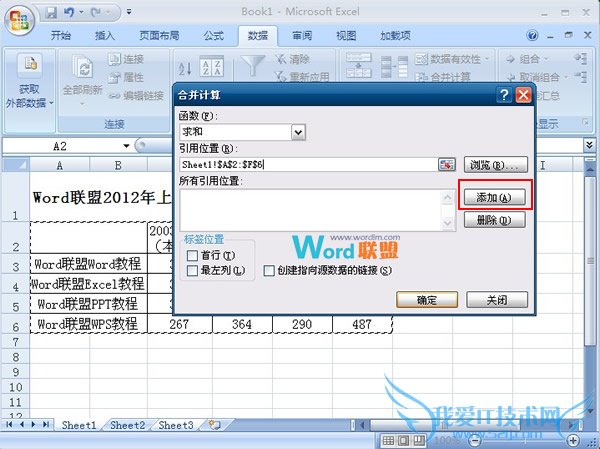Select the cell with value 487

pos(362,324)
